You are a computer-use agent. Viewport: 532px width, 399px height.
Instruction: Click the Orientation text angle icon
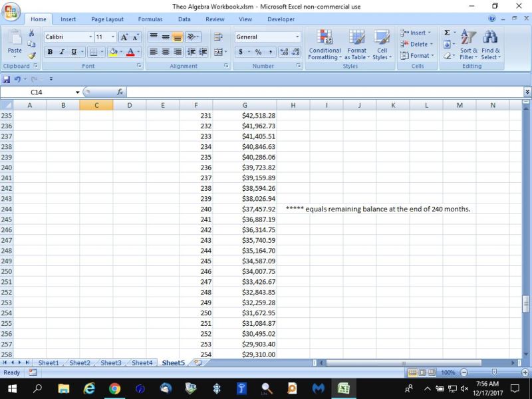pos(192,37)
